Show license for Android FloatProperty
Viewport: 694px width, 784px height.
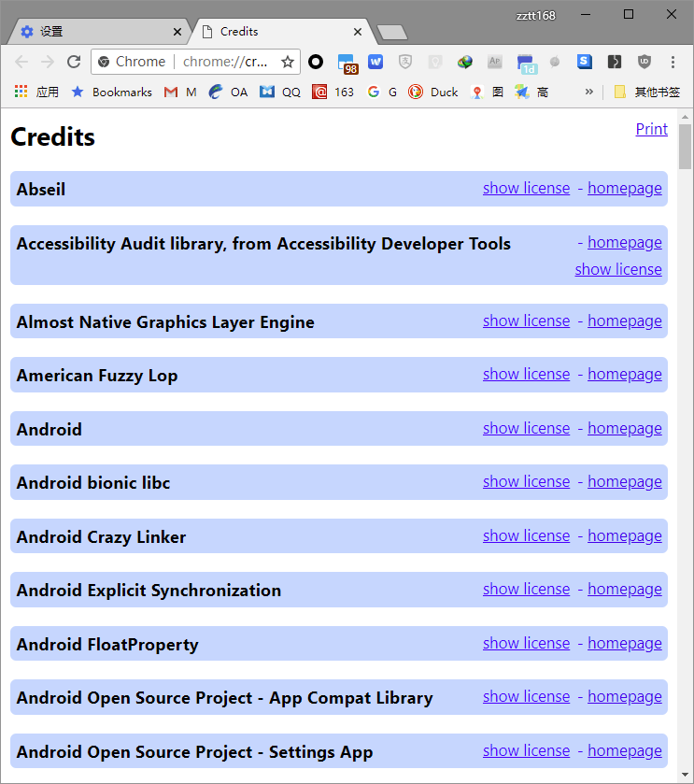coord(526,643)
